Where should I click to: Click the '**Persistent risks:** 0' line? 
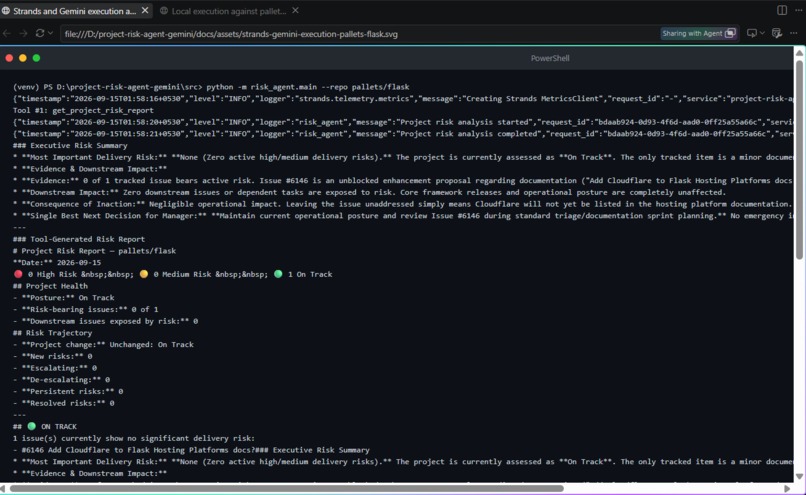coord(68,392)
